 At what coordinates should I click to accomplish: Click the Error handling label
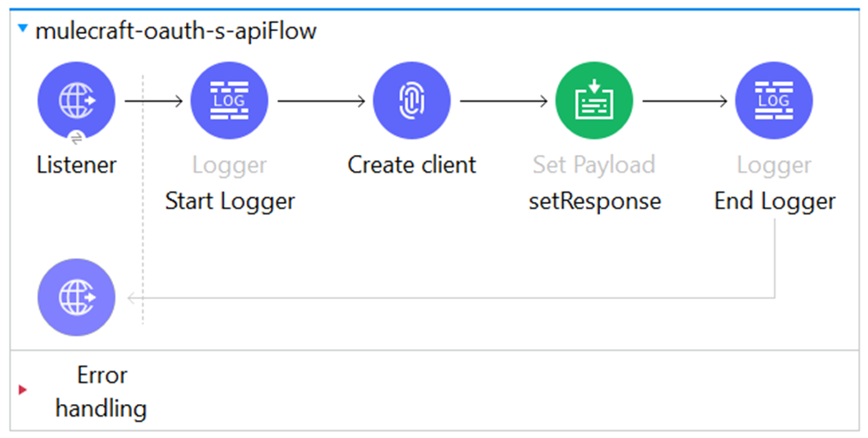(101, 392)
